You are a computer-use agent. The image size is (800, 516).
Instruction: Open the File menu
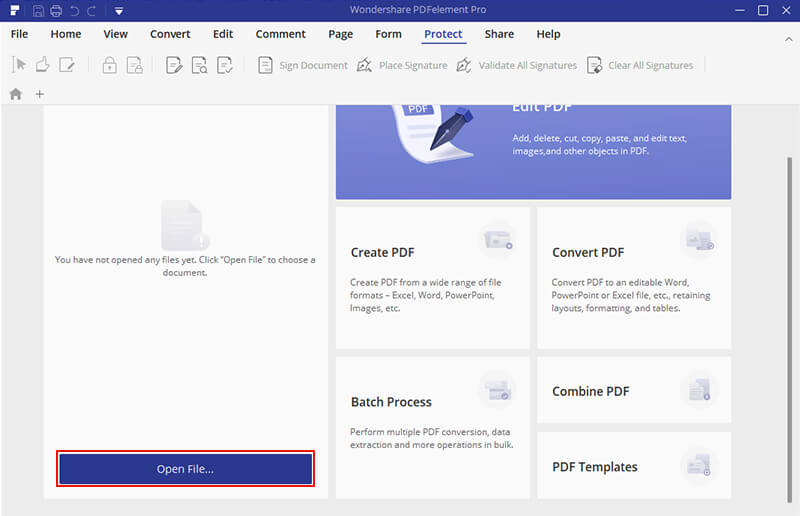[19, 34]
